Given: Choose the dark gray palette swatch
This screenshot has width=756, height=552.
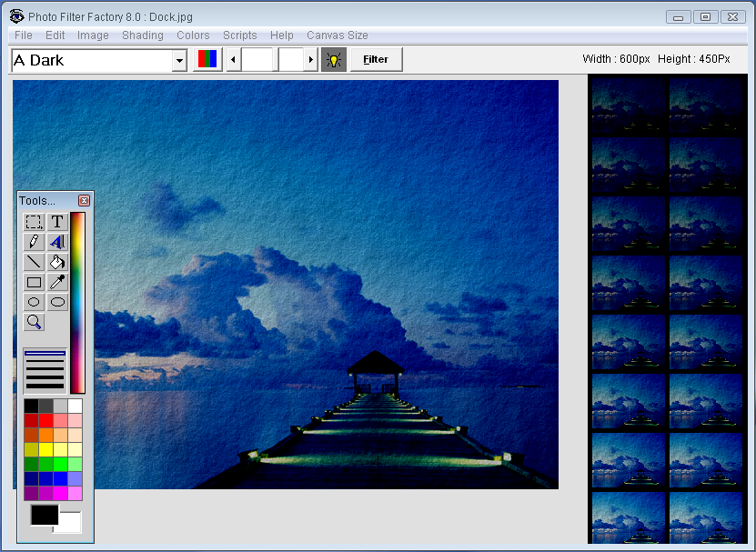Looking at the screenshot, I should pos(45,406).
